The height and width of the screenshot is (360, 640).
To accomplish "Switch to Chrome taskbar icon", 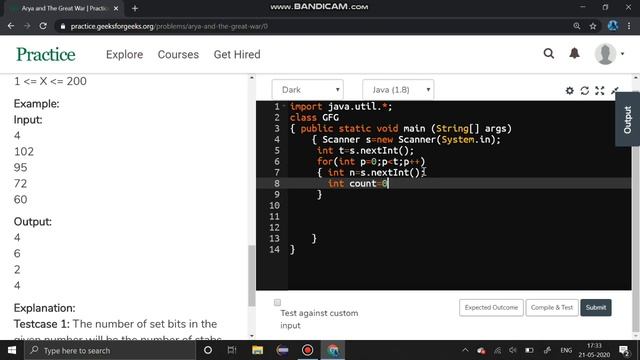I will coord(333,350).
